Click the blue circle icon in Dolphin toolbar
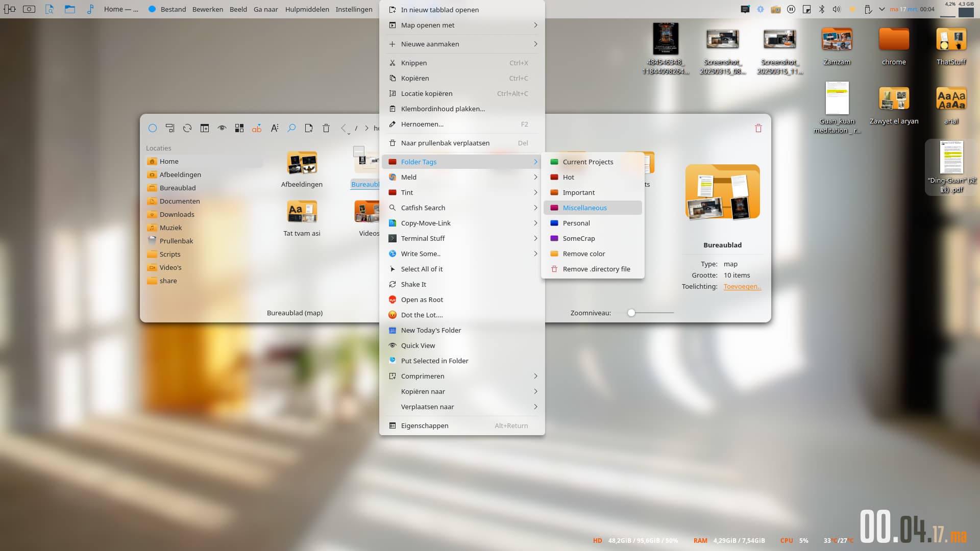The image size is (980, 551). coord(153,129)
